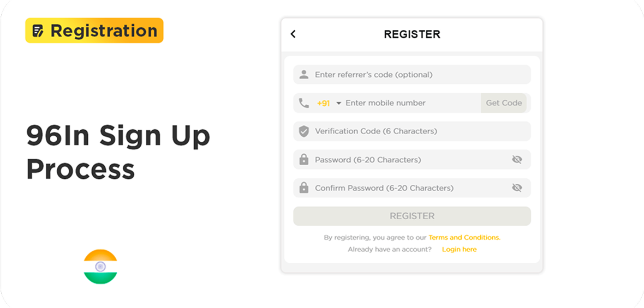
Task: Click the notepad icon in Registration badge
Action: point(38,31)
